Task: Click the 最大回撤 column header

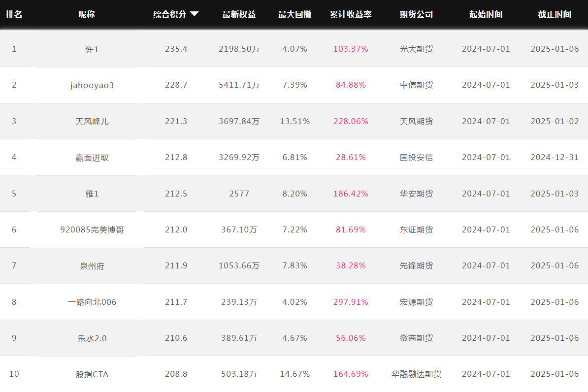Action: tap(295, 14)
